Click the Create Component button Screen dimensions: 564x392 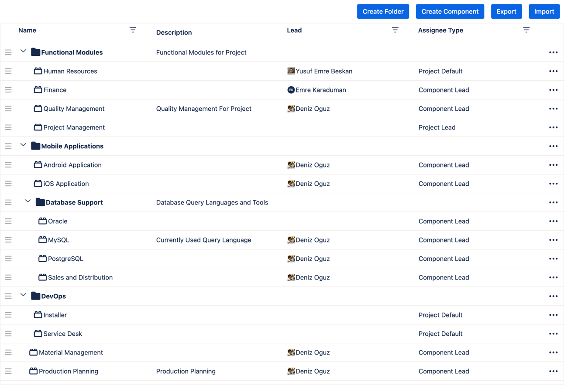(450, 11)
